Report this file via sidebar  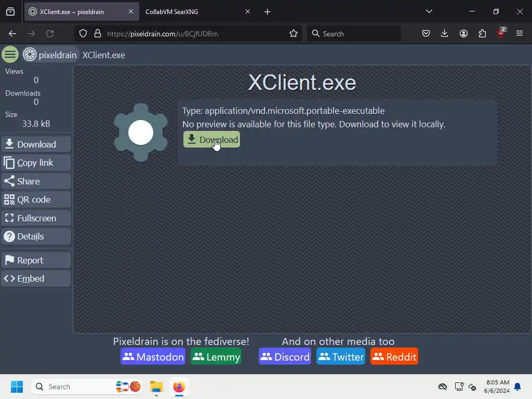pos(36,260)
